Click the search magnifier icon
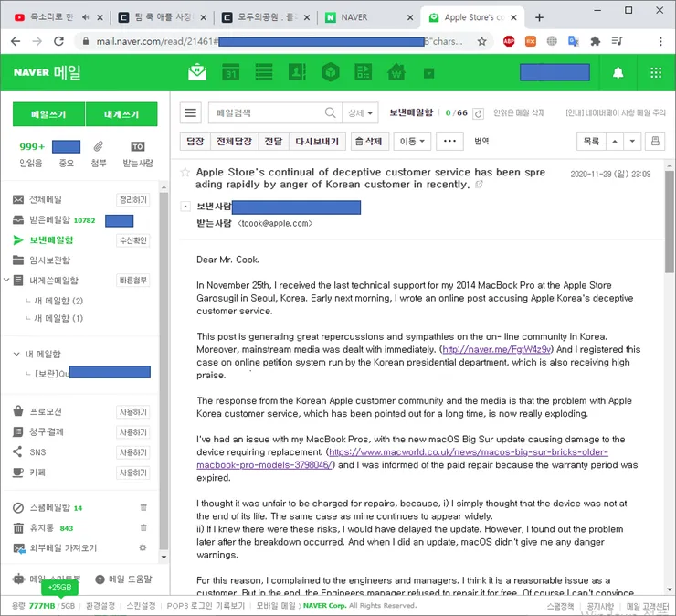 coord(331,113)
